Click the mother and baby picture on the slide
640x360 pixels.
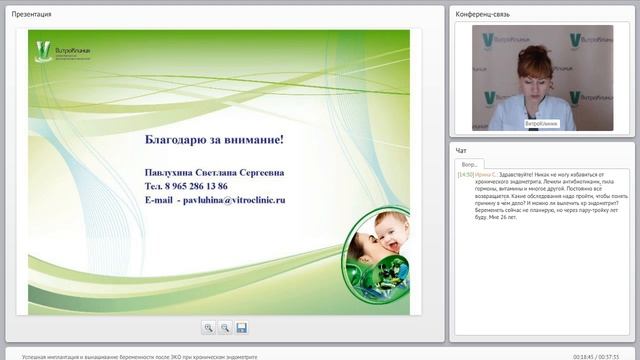[376, 256]
